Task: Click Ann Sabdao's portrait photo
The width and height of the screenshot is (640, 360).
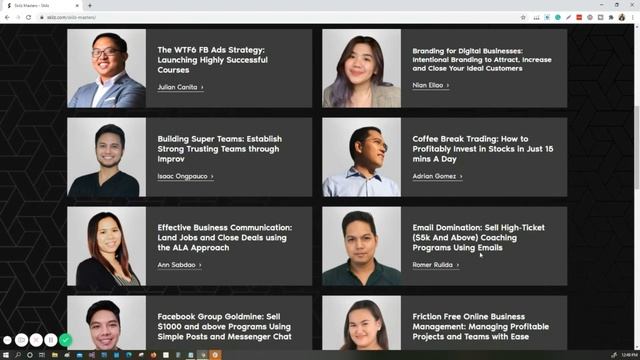Action: click(107, 246)
